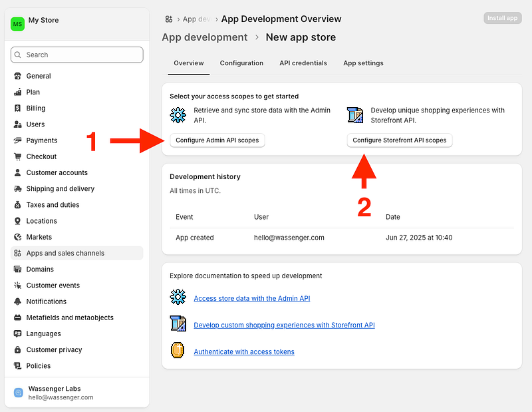Viewport: 532px width, 412px height.
Task: Click the General settings store icon
Action: (18, 76)
